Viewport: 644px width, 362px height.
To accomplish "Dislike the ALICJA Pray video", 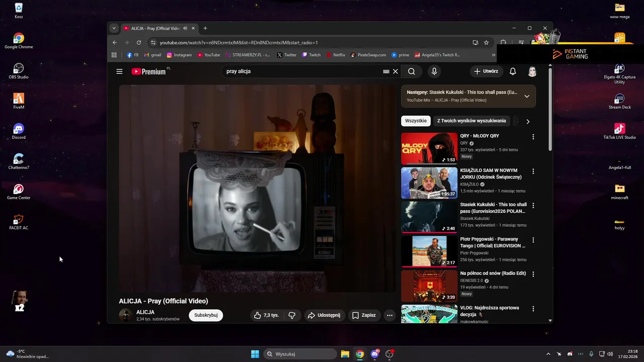I will pos(292,315).
